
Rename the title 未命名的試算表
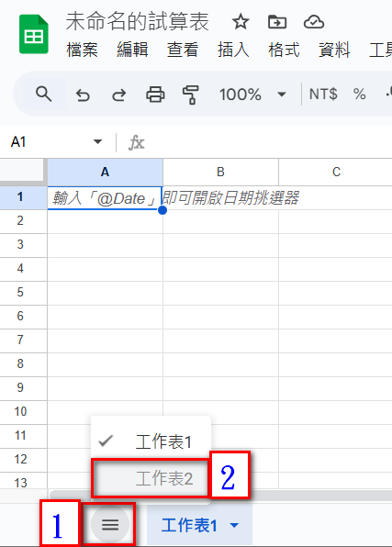137,21
